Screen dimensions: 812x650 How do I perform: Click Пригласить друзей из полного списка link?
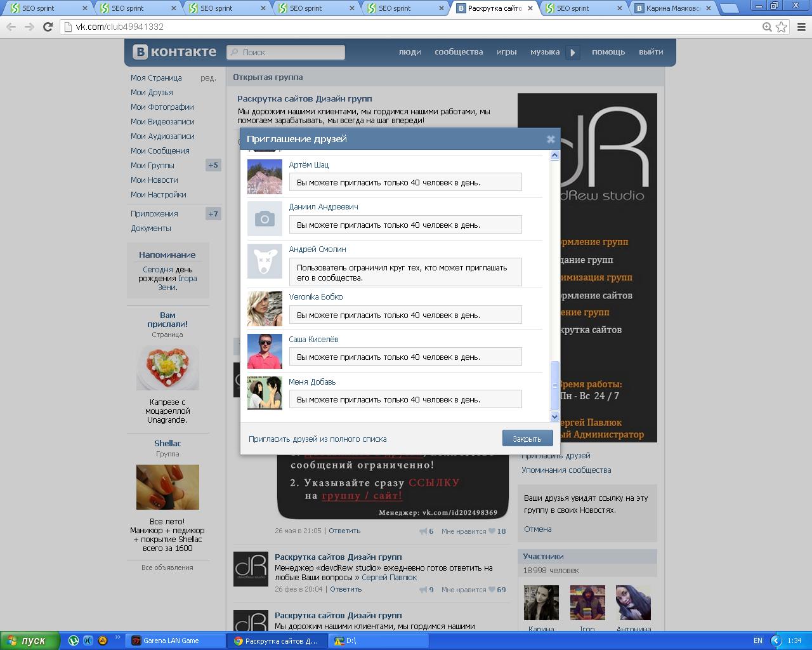pos(317,439)
